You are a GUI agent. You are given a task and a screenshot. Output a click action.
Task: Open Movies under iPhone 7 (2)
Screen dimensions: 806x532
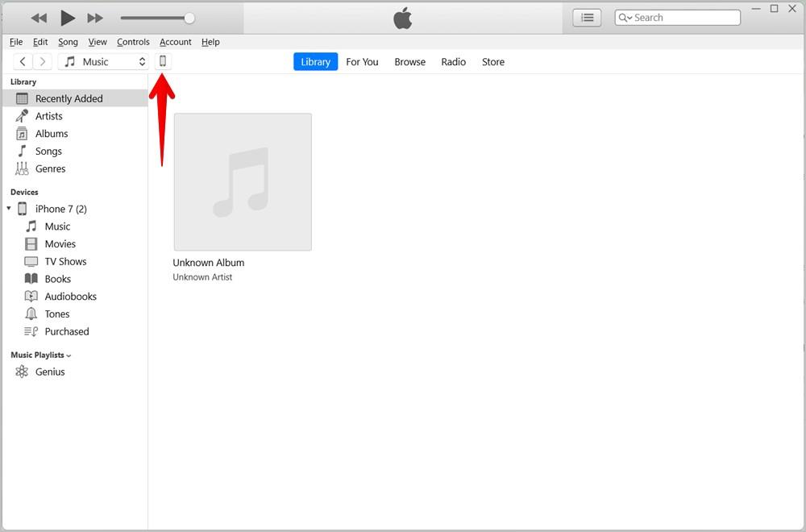75,243
